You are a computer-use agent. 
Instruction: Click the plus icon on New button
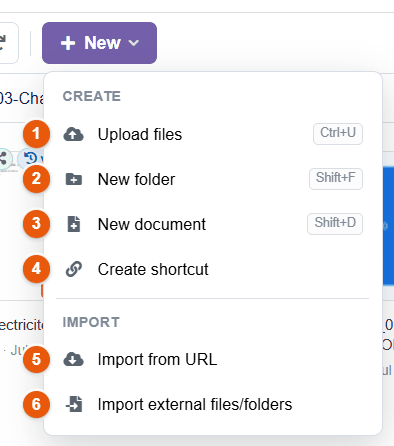68,43
